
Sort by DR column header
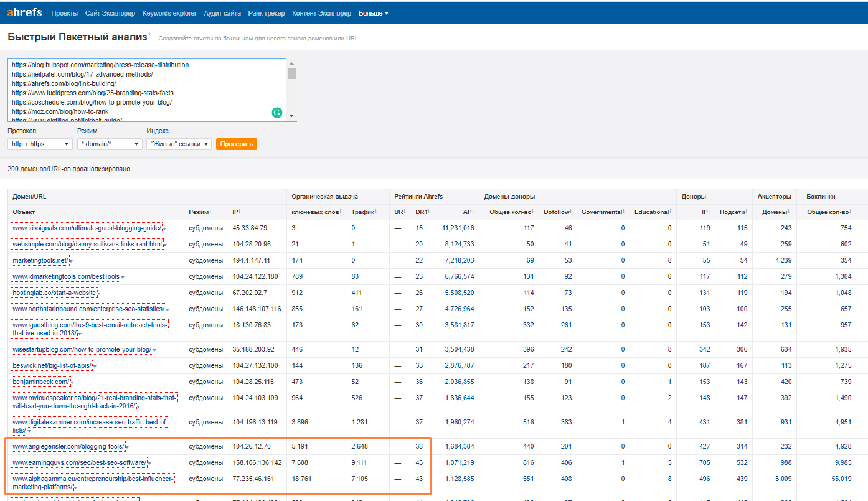click(x=422, y=212)
